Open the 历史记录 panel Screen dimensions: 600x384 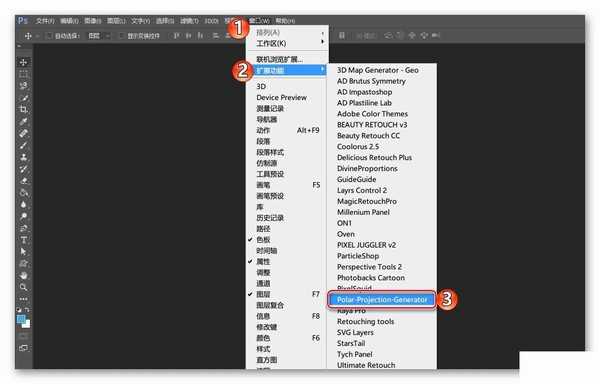pyautogui.click(x=270, y=218)
